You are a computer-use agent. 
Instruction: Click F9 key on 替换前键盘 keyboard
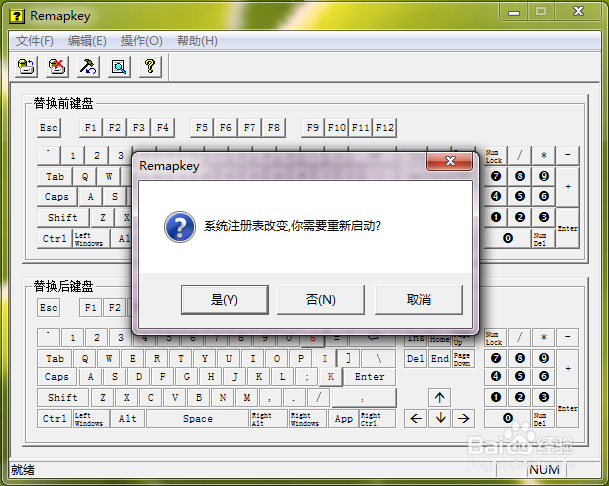313,128
